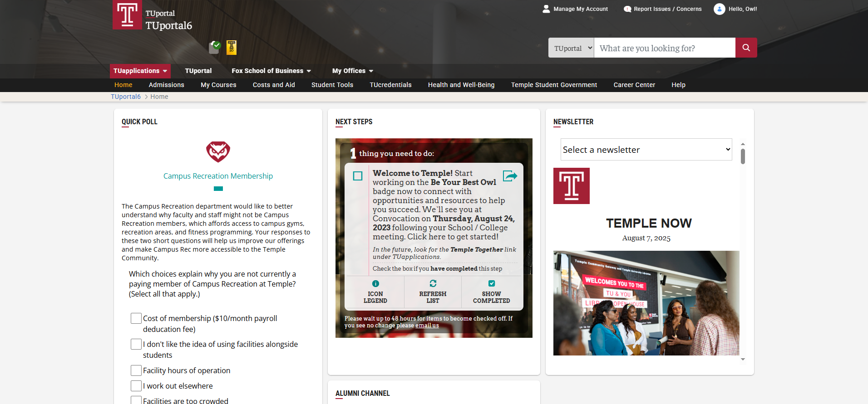Open the share arrow icon in Next Steps
This screenshot has height=404, width=868.
510,176
